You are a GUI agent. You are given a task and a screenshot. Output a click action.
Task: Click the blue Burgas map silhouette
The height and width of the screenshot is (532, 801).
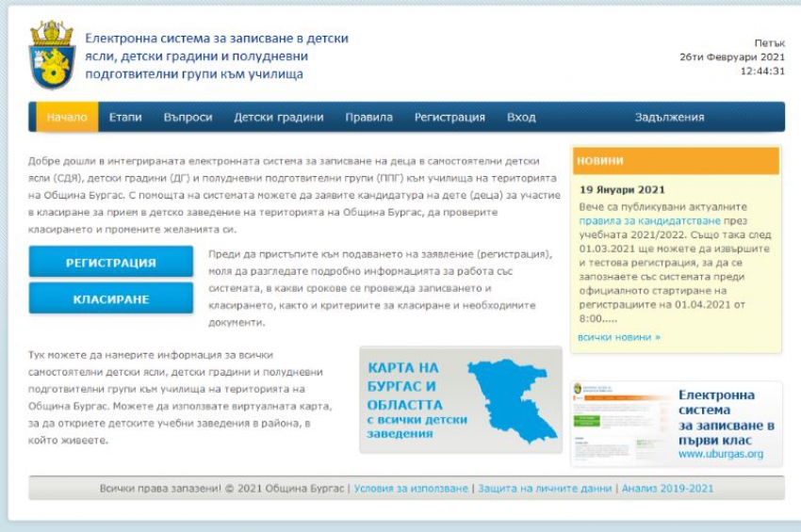(x=514, y=399)
